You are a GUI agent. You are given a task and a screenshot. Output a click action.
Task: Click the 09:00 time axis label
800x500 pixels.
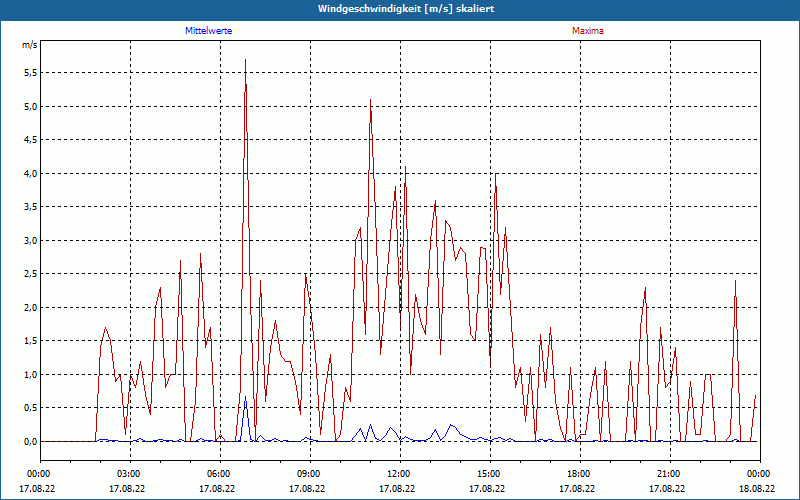[x=310, y=474]
